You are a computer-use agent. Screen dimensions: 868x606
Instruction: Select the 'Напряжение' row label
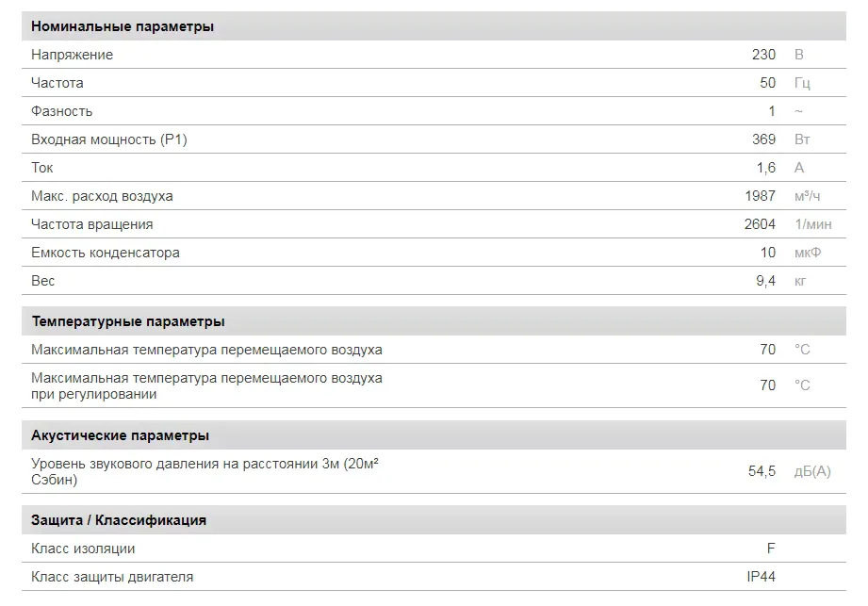click(x=72, y=55)
